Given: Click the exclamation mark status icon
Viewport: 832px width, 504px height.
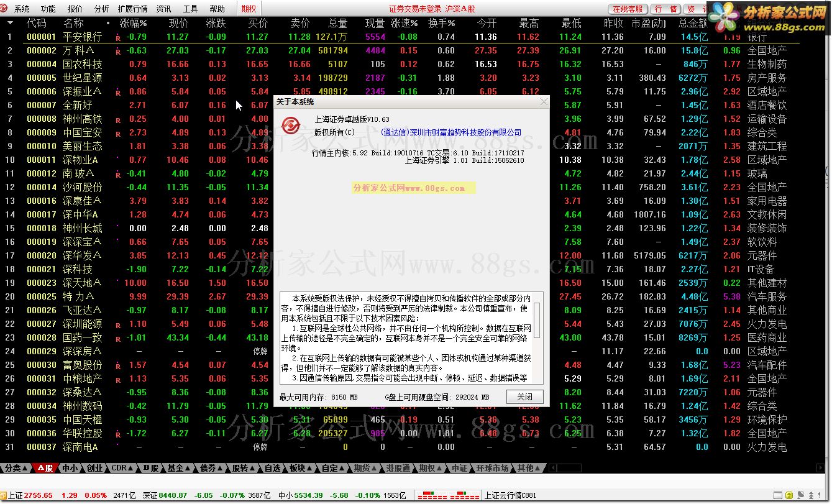Looking at the screenshot, I should [x=819, y=495].
